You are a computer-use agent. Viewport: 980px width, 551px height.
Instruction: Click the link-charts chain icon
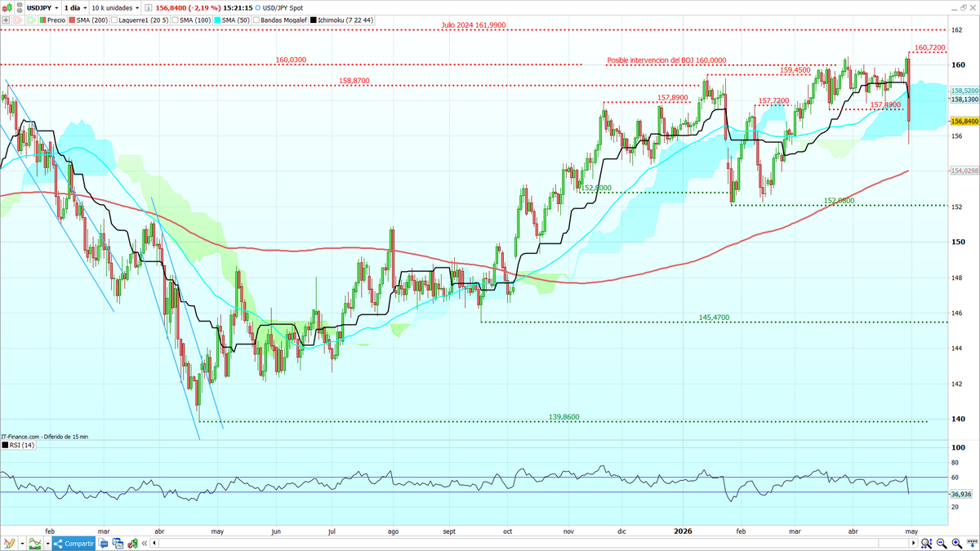pos(20,7)
